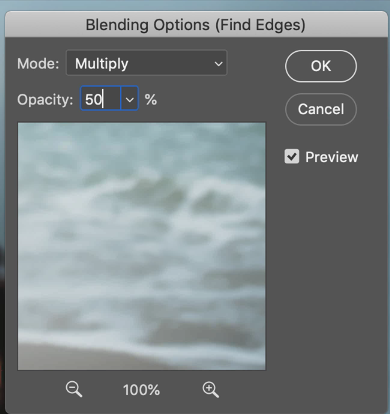390x414 pixels.
Task: Click the Mode: label
Action: [38, 64]
